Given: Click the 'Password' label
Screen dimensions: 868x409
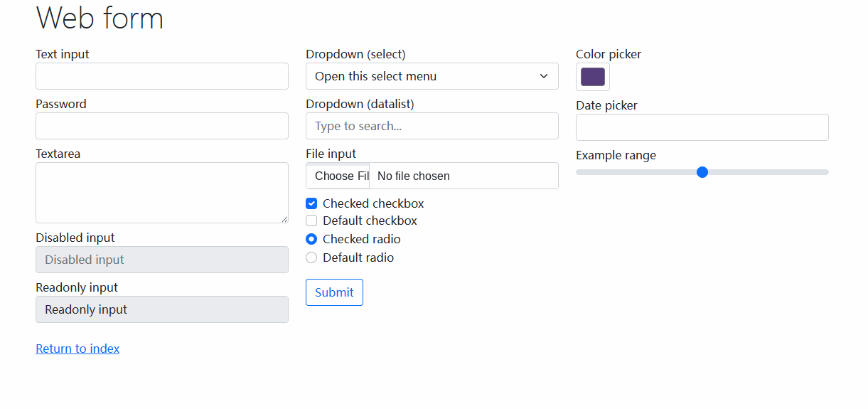Looking at the screenshot, I should [61, 104].
